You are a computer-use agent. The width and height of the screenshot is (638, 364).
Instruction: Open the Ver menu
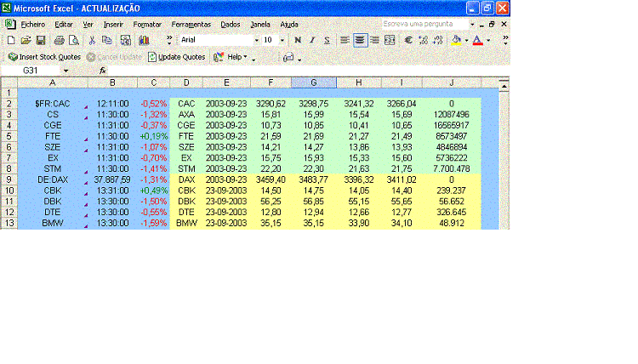coord(88,25)
